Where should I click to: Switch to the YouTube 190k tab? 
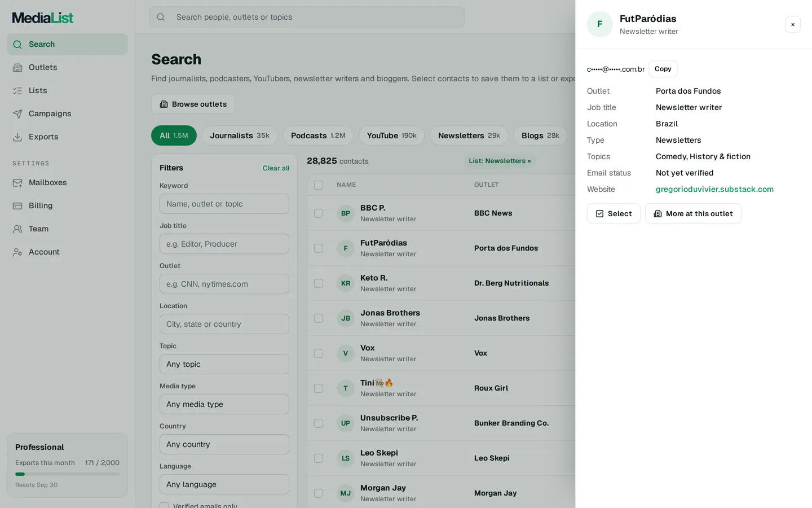tap(392, 135)
